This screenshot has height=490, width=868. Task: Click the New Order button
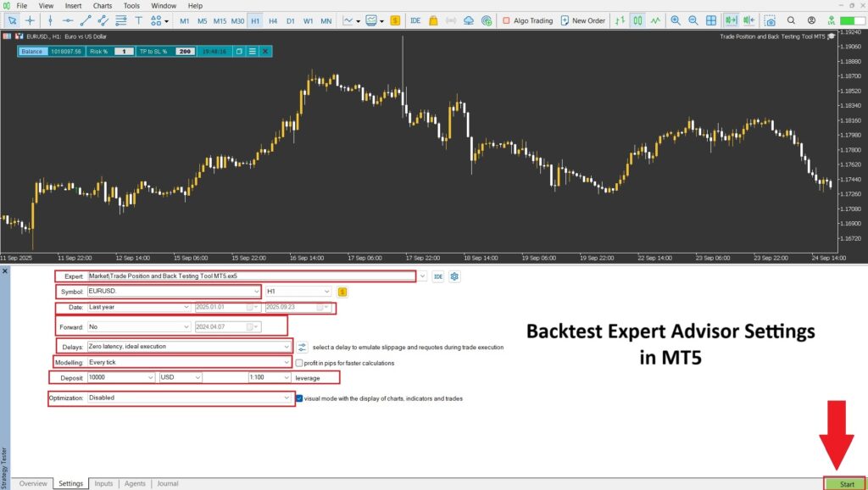point(582,20)
